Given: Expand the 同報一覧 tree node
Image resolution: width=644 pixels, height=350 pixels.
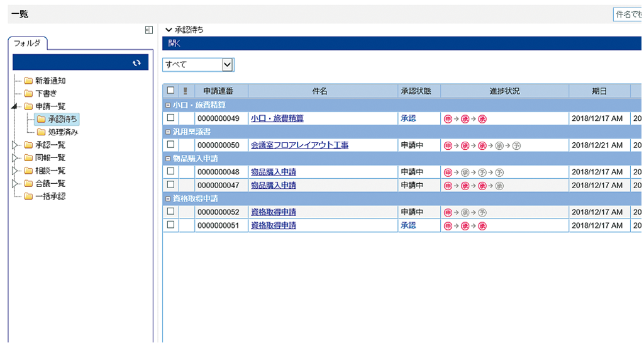Looking at the screenshot, I should coord(15,157).
